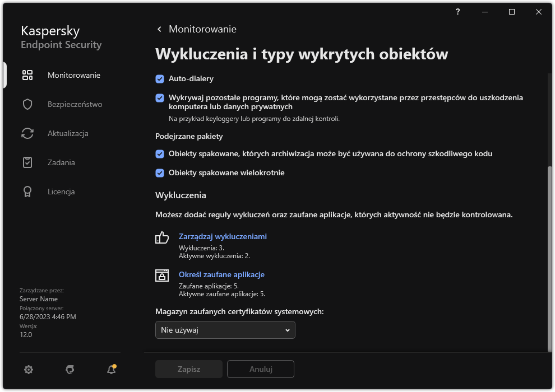The height and width of the screenshot is (392, 555).
Task: Click the help question mark
Action: [x=457, y=12]
